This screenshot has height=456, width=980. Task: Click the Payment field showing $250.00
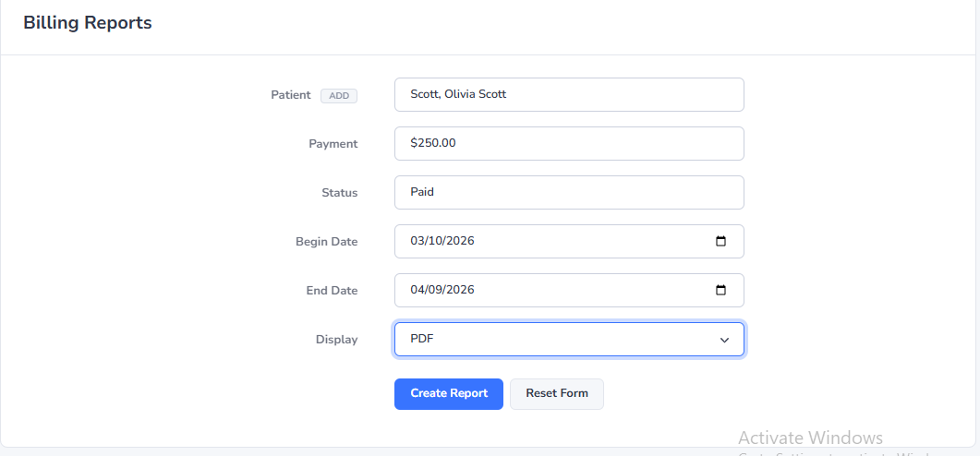pos(568,143)
